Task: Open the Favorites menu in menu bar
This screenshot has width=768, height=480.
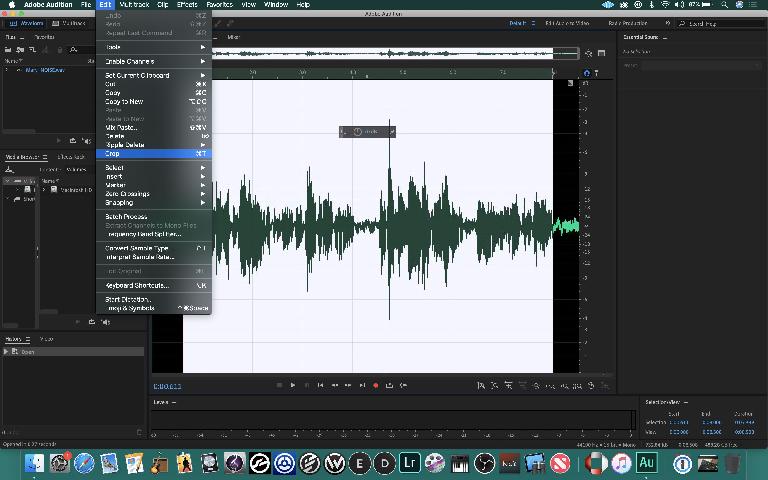Action: 219,4
